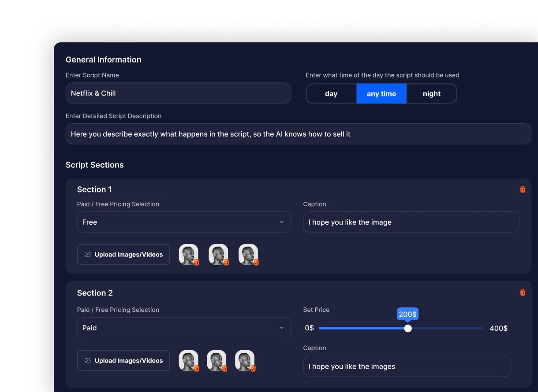Click the 0$ minimum price label
Image resolution: width=538 pixels, height=392 pixels.
point(310,328)
